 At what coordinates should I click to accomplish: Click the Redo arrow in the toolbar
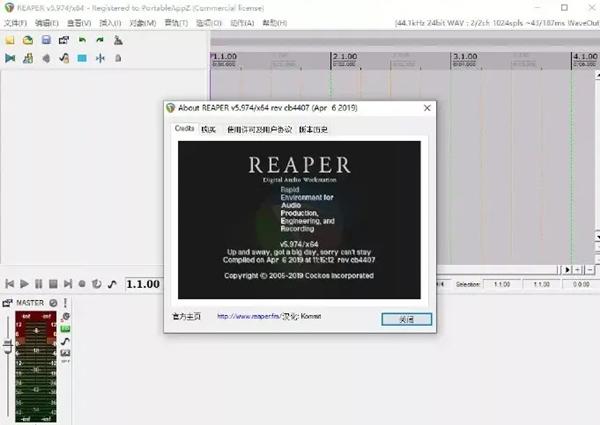100,40
